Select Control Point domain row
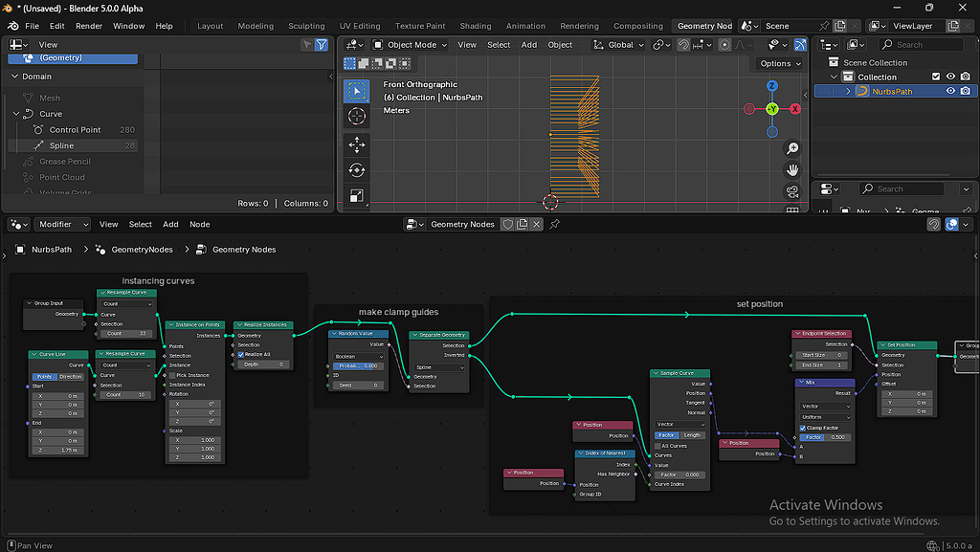 pos(73,129)
